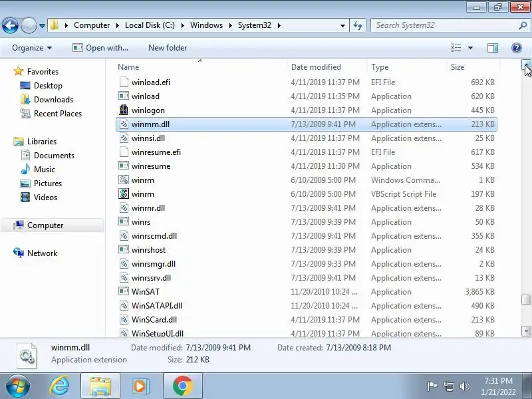Select the winrm Windows Command script icon

click(x=124, y=180)
